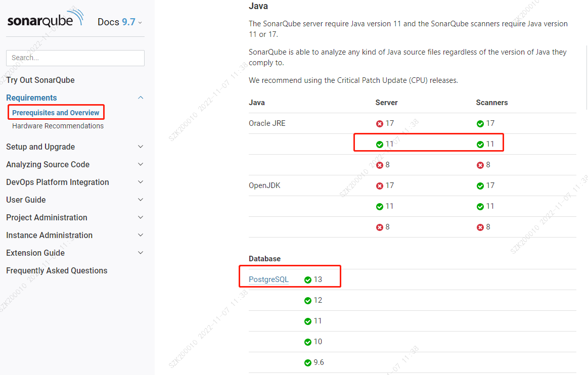Click the page vertical scrollbar

[x=586, y=77]
